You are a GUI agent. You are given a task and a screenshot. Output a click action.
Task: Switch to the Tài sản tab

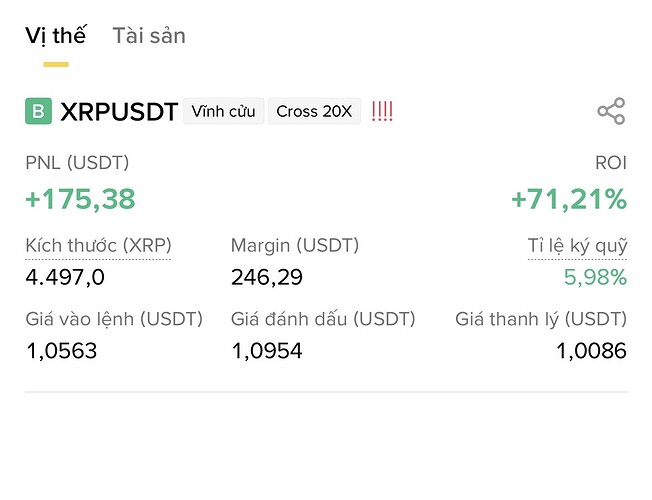[149, 36]
